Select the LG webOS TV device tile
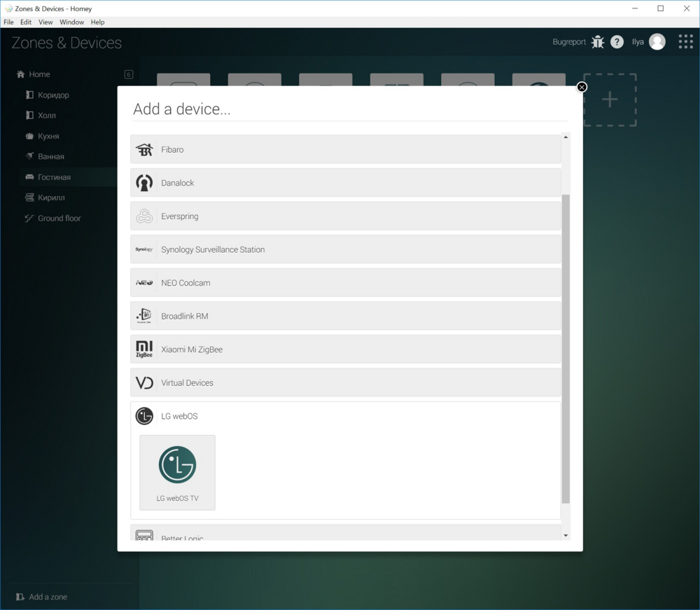 pos(177,473)
